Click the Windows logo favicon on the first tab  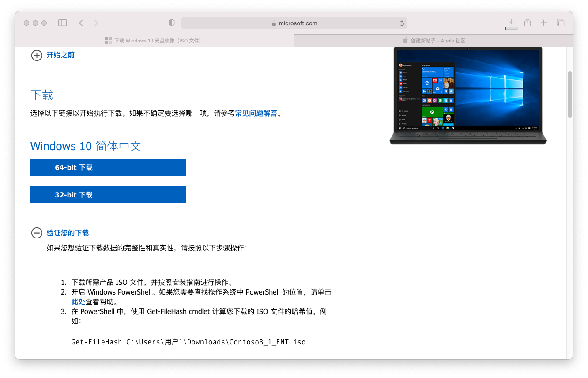(x=108, y=41)
